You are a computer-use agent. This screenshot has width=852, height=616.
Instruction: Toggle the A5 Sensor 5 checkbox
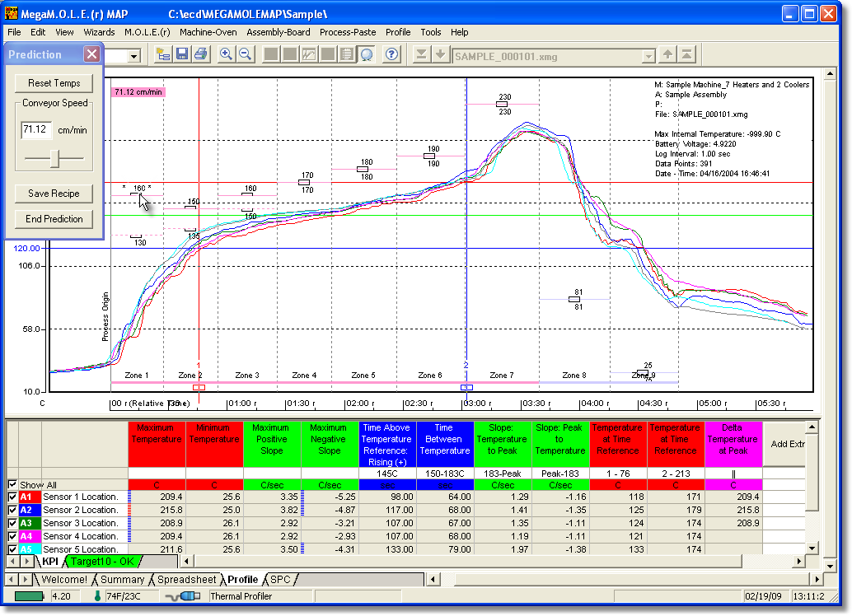12,549
